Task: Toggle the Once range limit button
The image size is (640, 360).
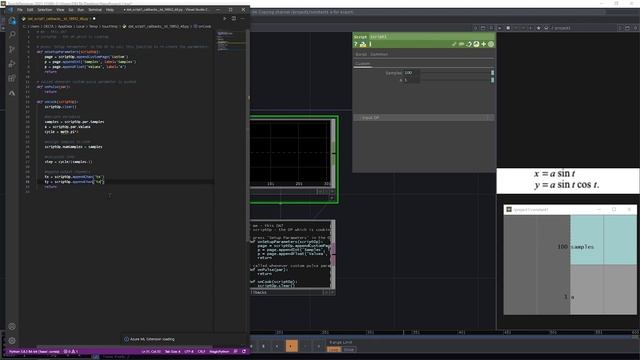Action: point(349,350)
